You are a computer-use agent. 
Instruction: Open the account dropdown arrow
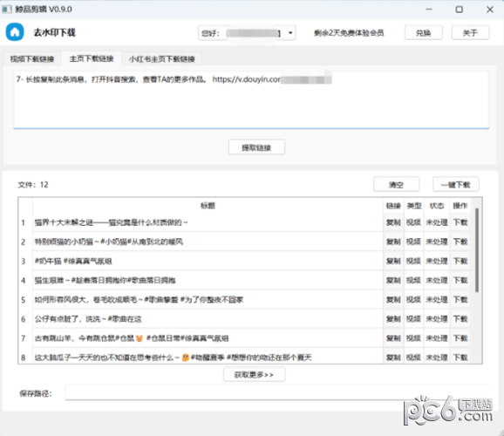click(290, 33)
